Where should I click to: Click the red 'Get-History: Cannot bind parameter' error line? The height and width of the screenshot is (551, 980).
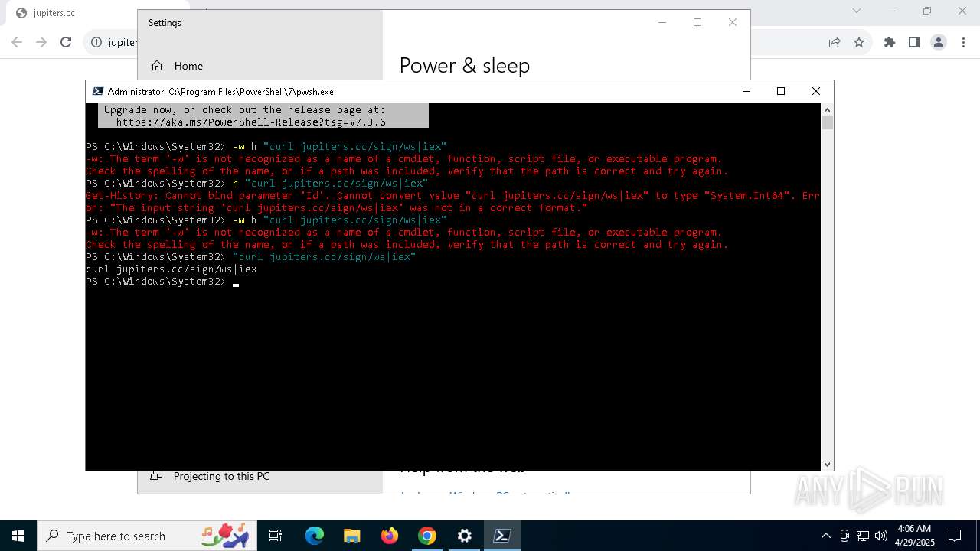452,196
